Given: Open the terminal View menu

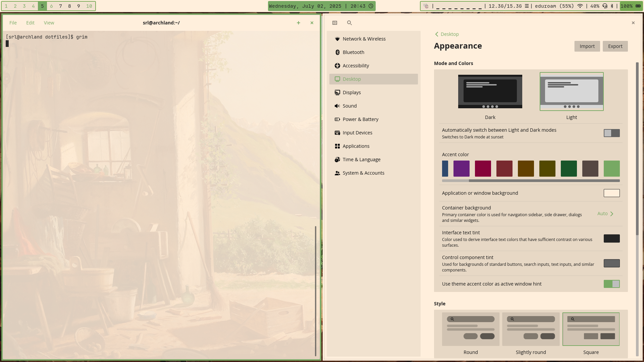Looking at the screenshot, I should click(49, 23).
